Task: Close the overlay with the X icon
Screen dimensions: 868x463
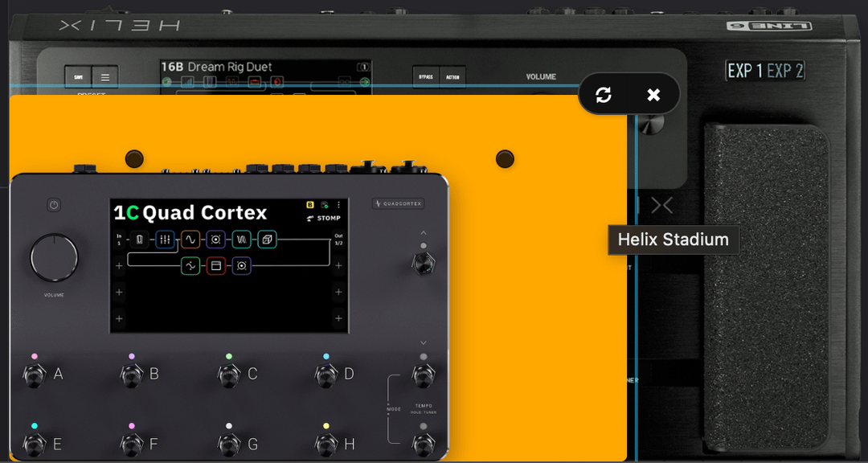Action: (653, 95)
